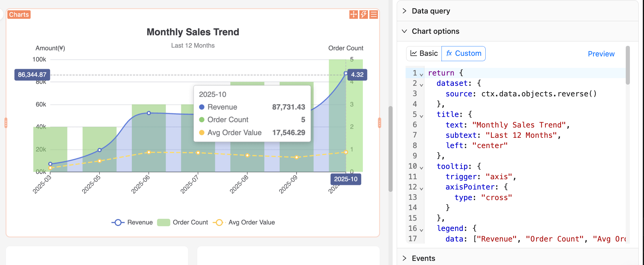This screenshot has height=265, width=644.
Task: Click the lightning bolt icon on chart block
Action: [x=364, y=14]
